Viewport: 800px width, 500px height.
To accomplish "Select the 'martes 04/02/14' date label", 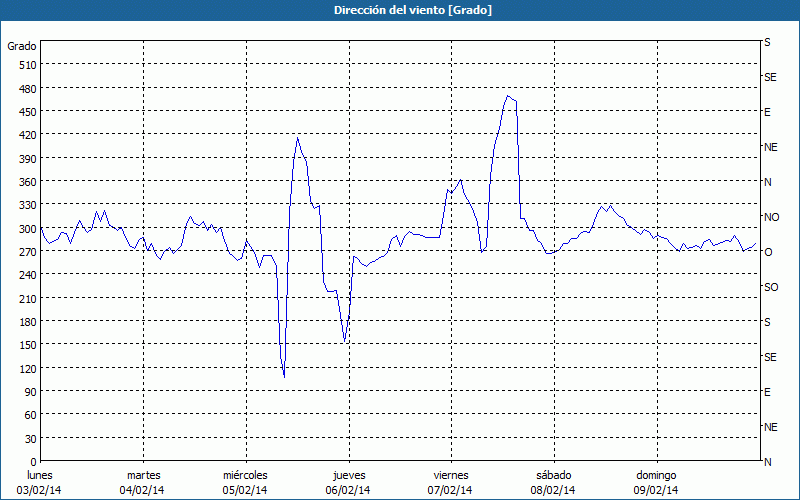I will pyautogui.click(x=143, y=482).
